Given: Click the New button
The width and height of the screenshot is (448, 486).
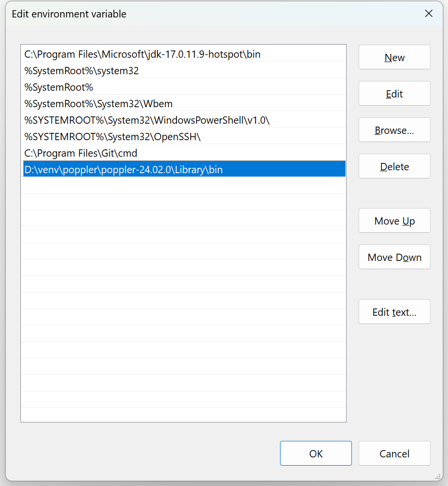Looking at the screenshot, I should (394, 58).
